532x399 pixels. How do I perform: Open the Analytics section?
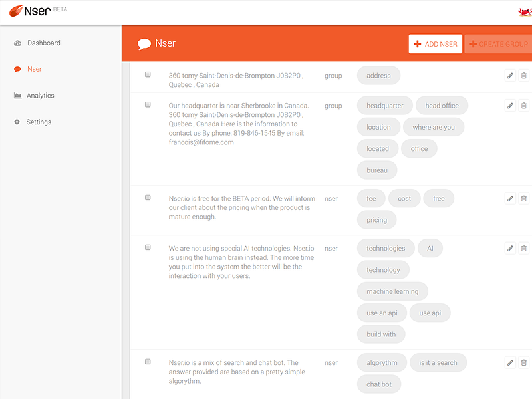41,96
